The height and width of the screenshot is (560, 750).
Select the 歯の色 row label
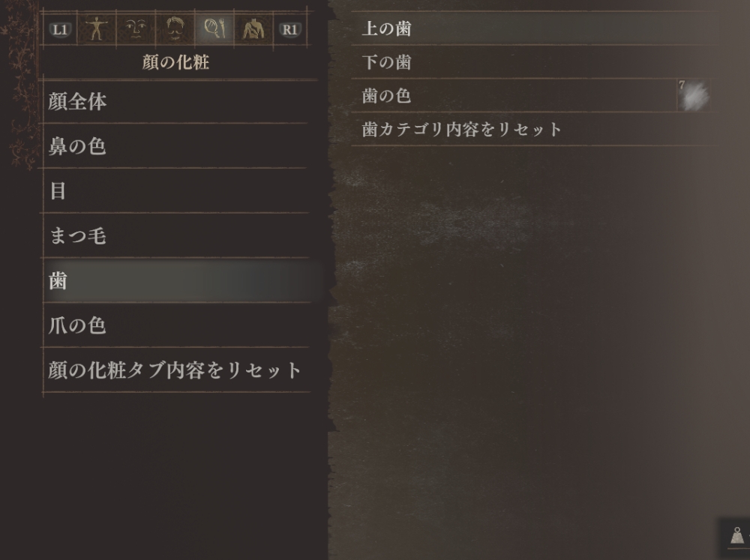click(x=386, y=96)
